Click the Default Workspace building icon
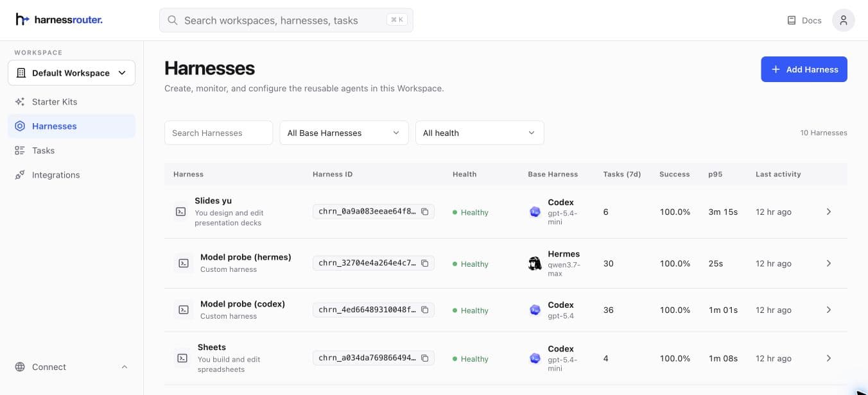This screenshot has width=868, height=395. tap(21, 73)
